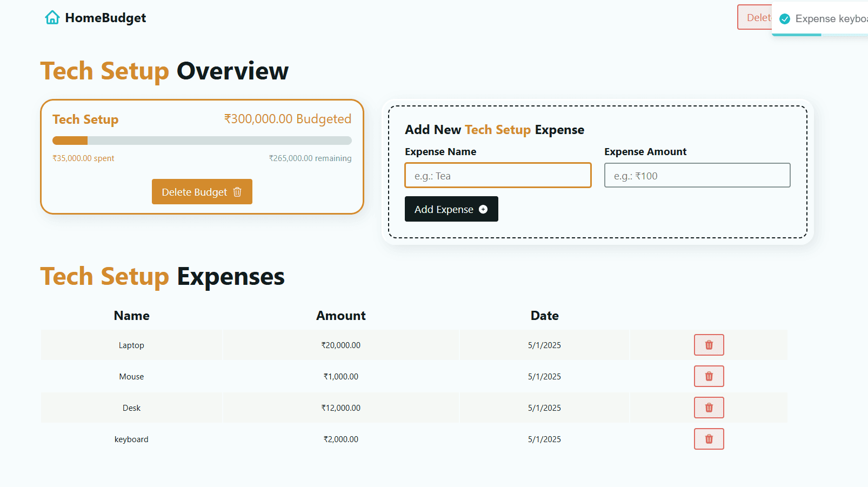Select the keyboard name cell

click(x=131, y=439)
